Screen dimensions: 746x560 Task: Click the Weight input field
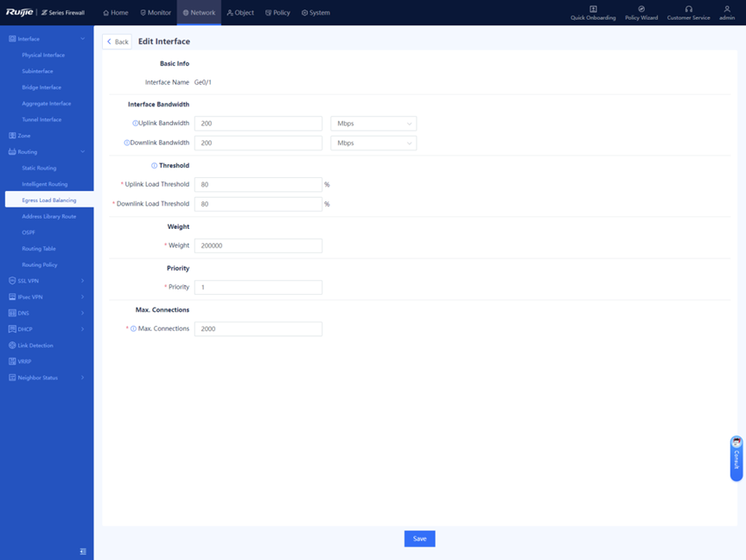coord(258,246)
